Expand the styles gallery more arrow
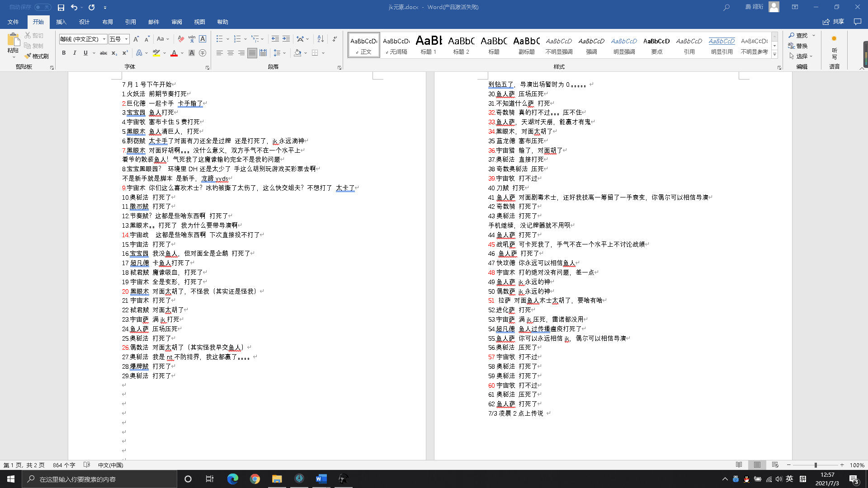The image size is (868, 488). [x=774, y=55]
